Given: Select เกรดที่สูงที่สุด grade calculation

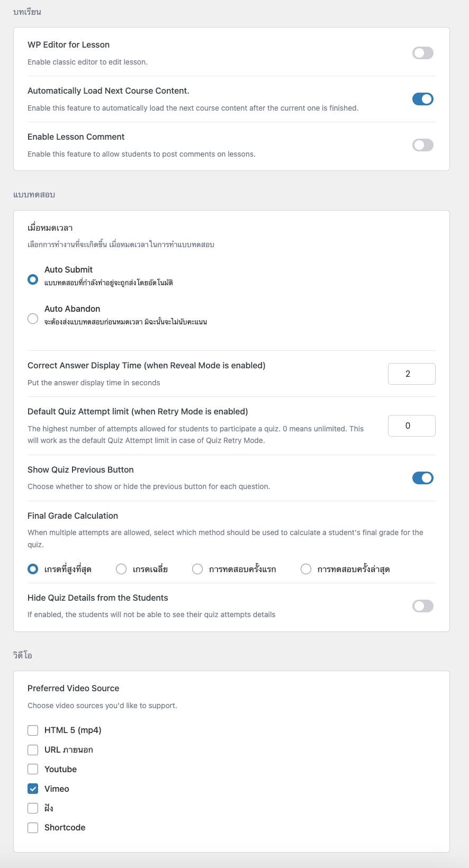Looking at the screenshot, I should (33, 569).
